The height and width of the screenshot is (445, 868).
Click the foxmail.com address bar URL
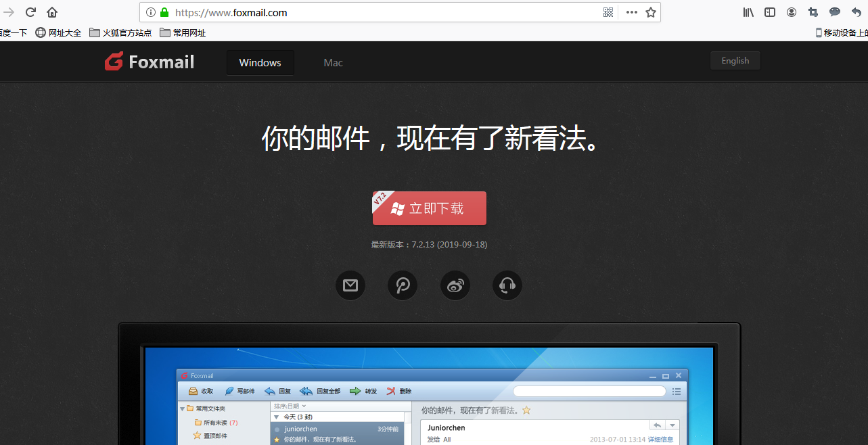click(231, 12)
